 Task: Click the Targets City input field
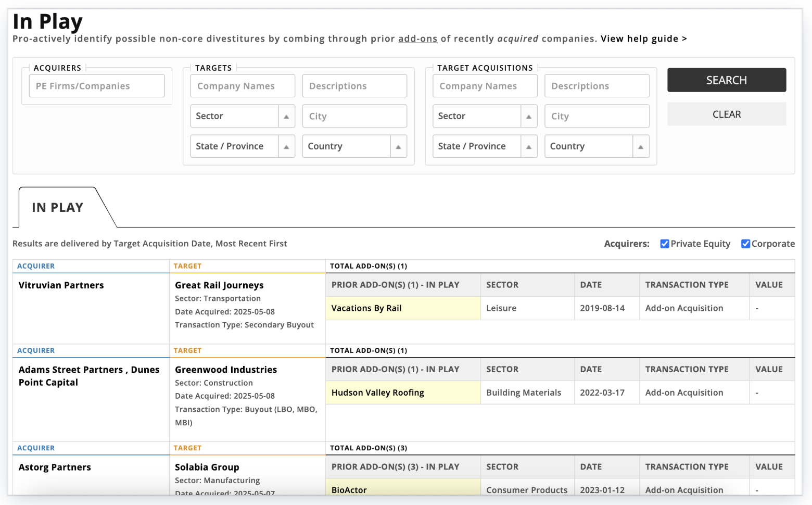point(354,116)
